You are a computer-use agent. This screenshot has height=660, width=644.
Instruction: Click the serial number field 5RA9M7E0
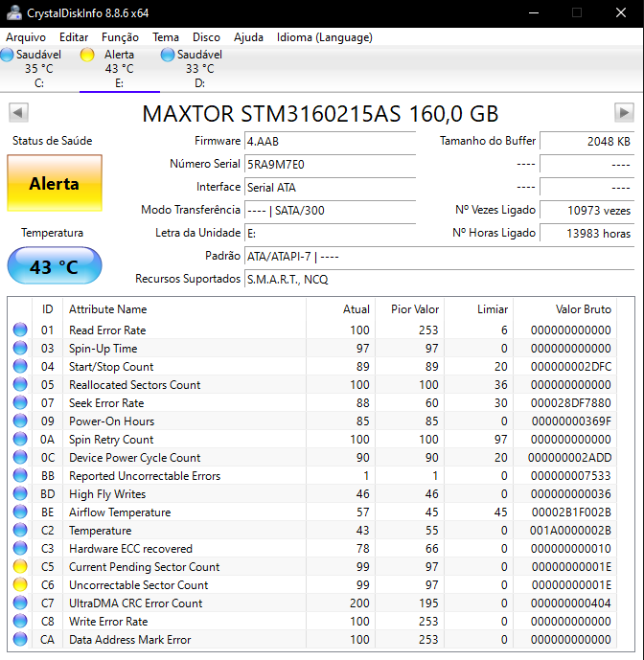(330, 164)
